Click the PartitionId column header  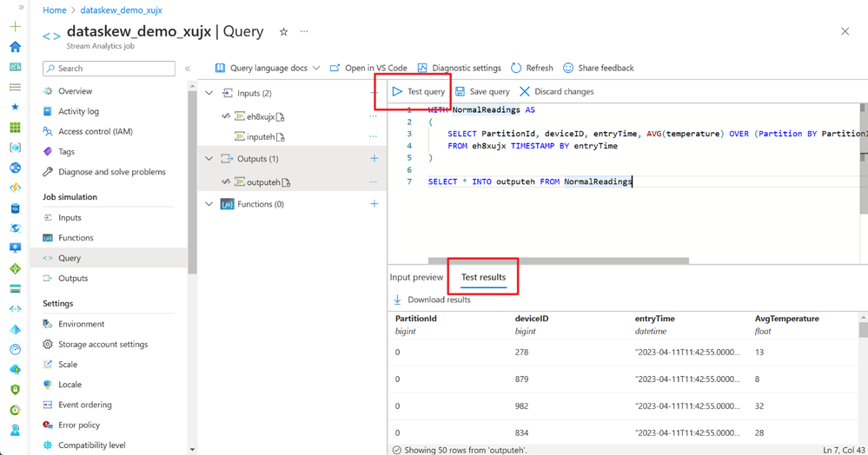[415, 319]
